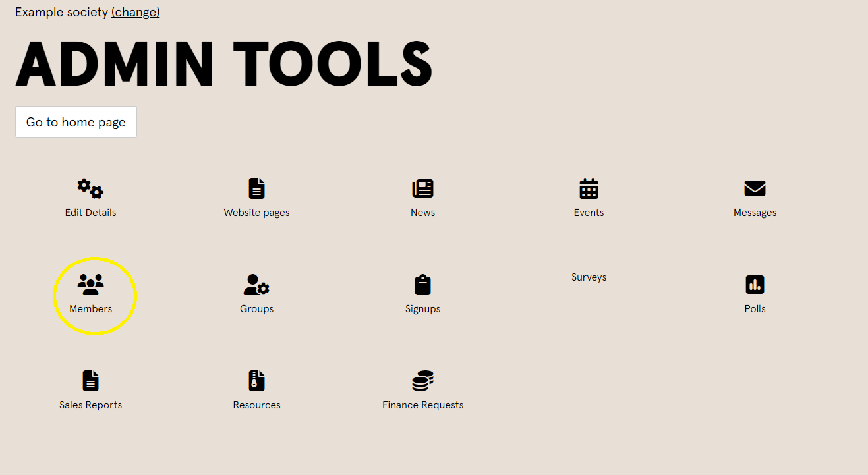This screenshot has height=475, width=868.
Task: Open the Resources zip file icon
Action: tap(256, 381)
